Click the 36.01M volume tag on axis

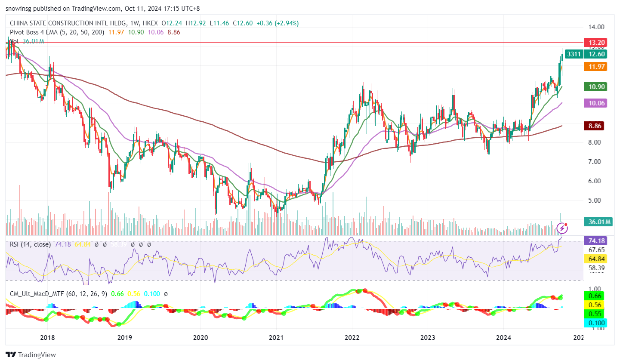click(x=598, y=222)
